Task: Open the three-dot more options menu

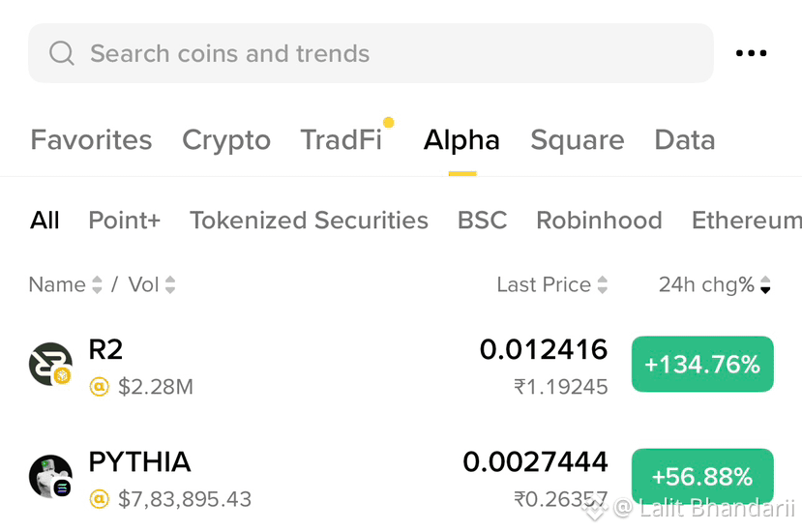Action: coord(751,52)
